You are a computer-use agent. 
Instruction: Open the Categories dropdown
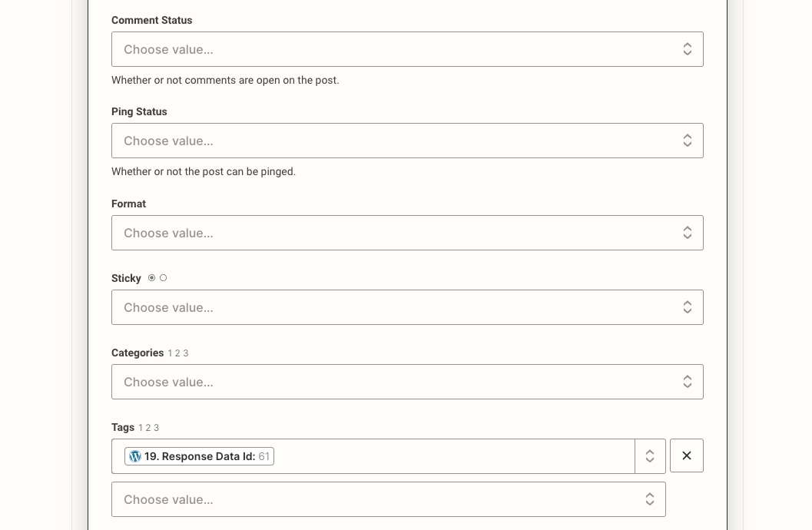[x=407, y=382]
